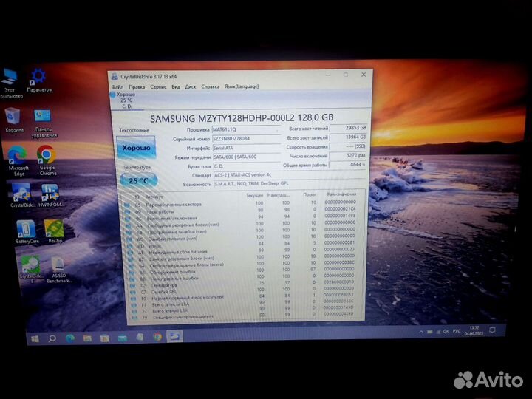Click status icon in Ошибки CRC row
Screen dimensions: 532x399
(133, 292)
